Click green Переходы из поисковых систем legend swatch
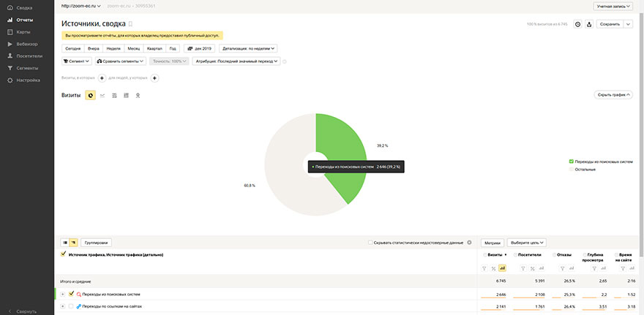Image resolution: width=644 pixels, height=315 pixels. click(572, 161)
